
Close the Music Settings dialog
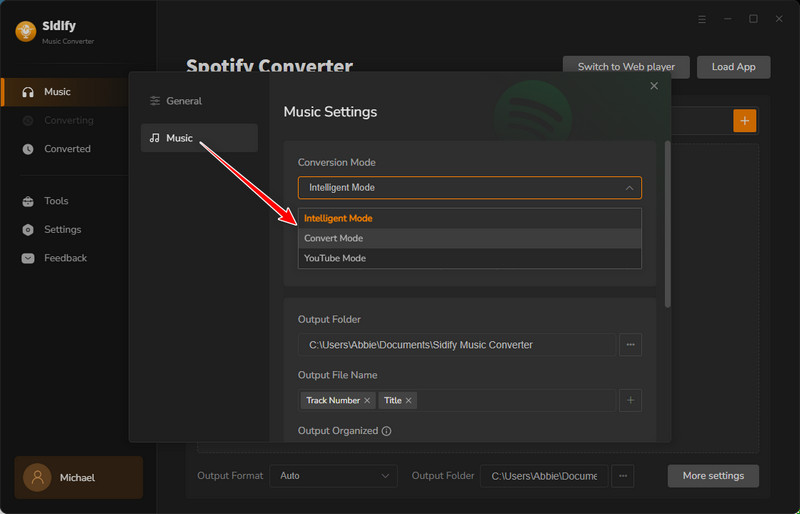[x=654, y=86]
